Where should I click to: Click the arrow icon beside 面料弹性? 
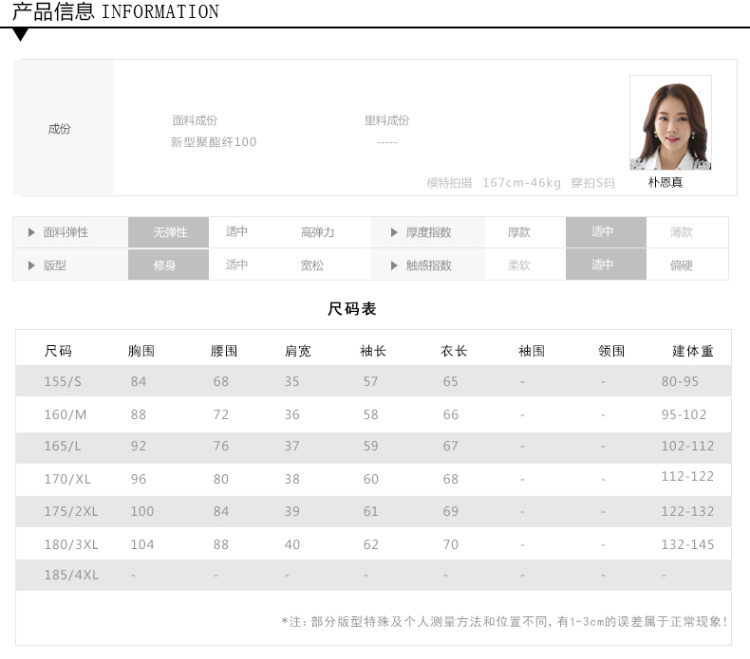[x=32, y=232]
